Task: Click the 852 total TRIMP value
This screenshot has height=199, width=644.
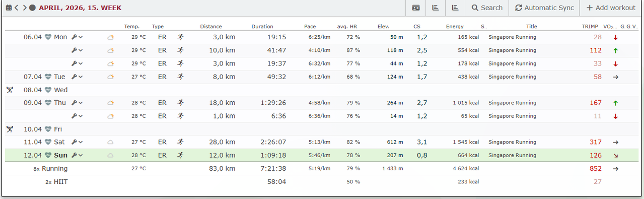Action: [596, 168]
